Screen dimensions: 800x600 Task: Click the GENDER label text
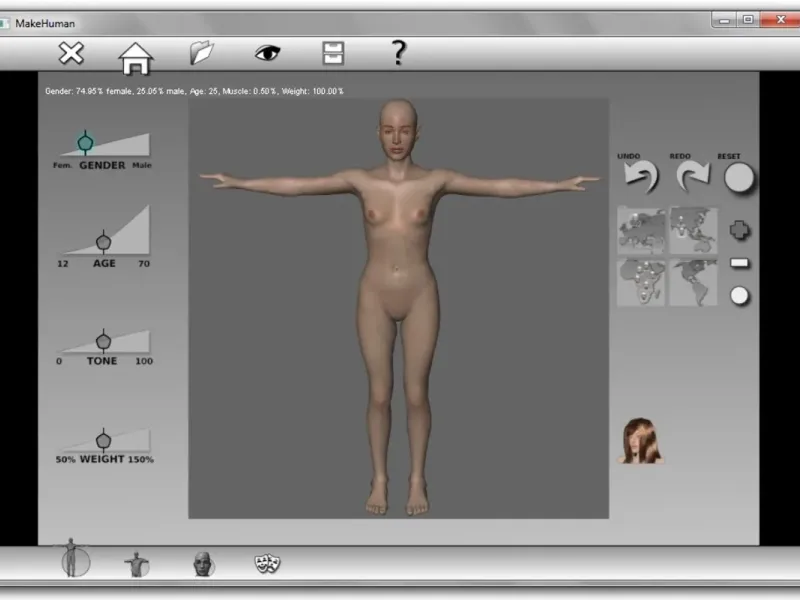[x=102, y=165]
